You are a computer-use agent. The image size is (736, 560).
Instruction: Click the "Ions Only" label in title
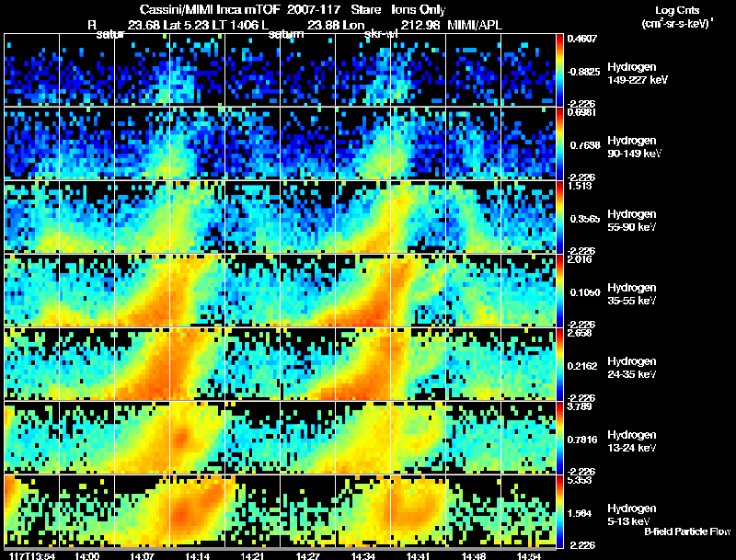pos(419,10)
